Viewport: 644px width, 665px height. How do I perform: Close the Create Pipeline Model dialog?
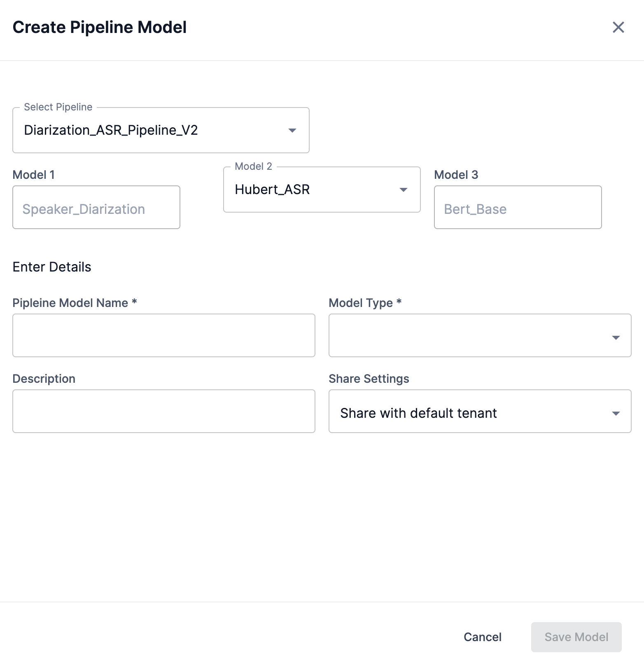coord(618,27)
